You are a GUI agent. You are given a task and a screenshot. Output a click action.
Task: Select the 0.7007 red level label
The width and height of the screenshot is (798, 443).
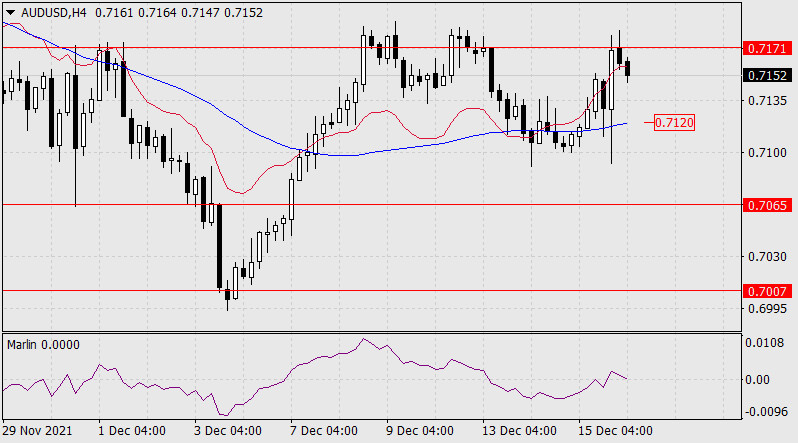767,291
